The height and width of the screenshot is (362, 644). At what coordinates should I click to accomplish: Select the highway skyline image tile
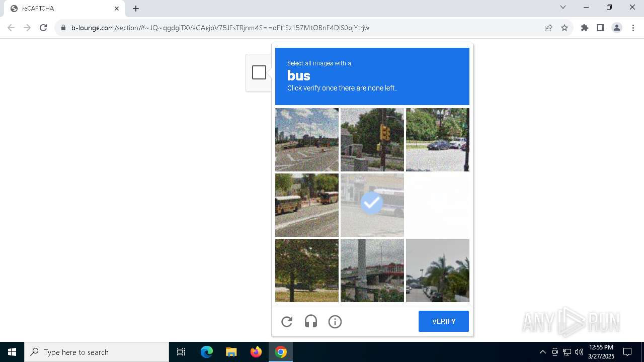point(307,140)
